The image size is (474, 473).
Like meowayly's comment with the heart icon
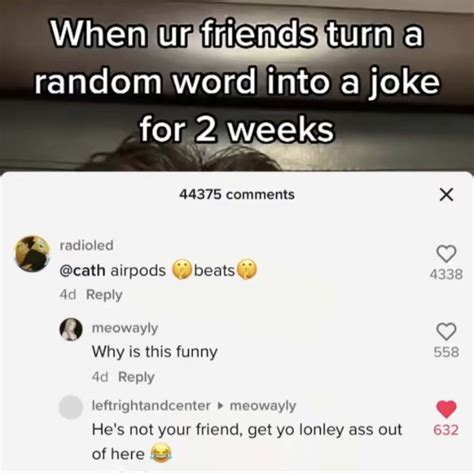(446, 331)
